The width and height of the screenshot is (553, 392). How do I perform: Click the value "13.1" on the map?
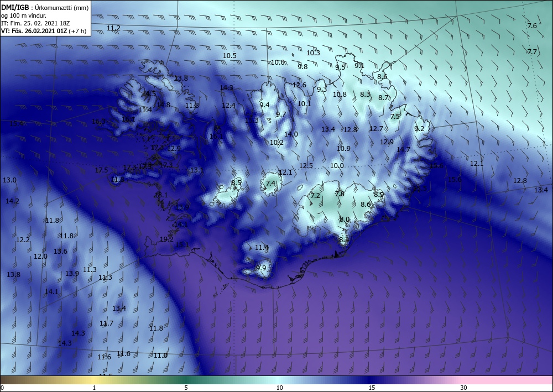tap(197, 171)
